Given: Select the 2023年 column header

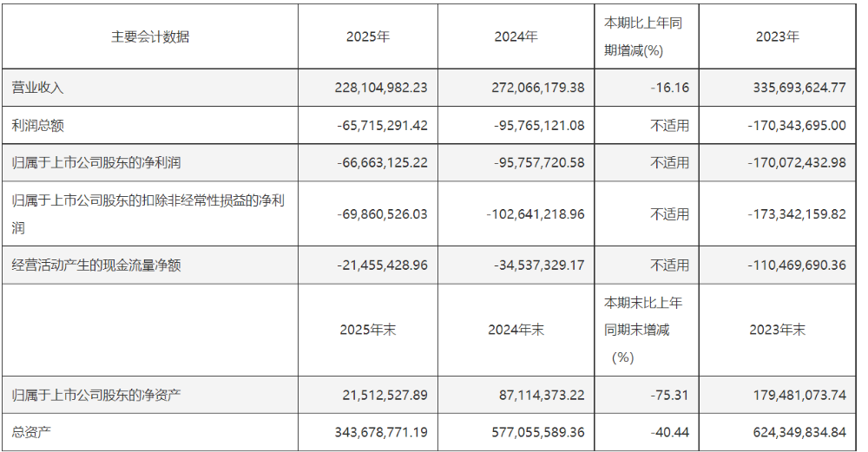Looking at the screenshot, I should pos(777,37).
